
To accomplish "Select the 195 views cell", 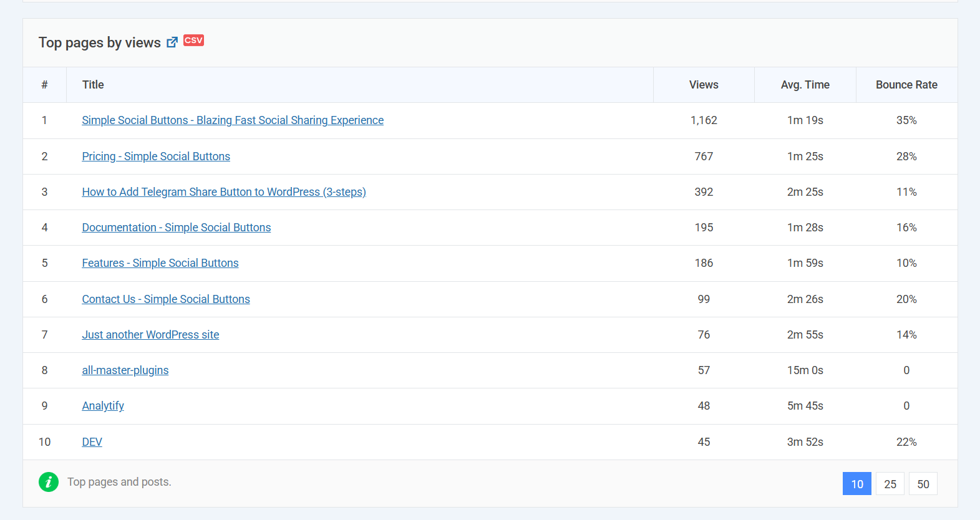I will click(704, 228).
